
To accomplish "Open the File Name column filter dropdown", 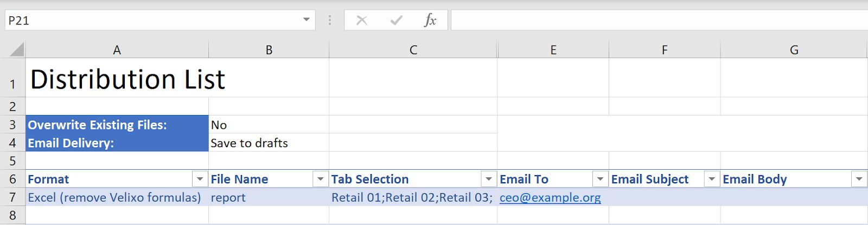I will 321,179.
